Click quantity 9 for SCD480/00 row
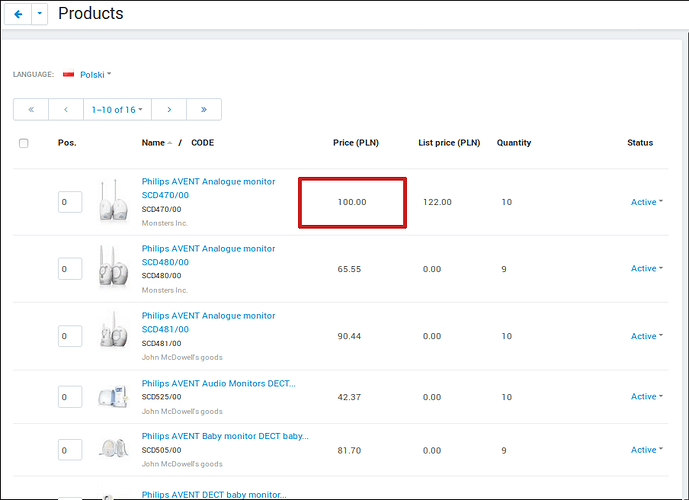Screen dimensions: 689x500 click(504, 269)
